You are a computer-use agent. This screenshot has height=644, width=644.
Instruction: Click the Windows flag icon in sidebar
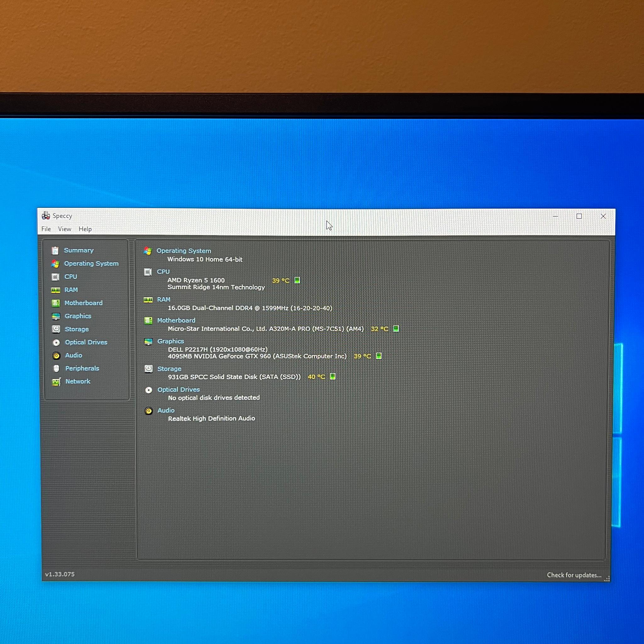pos(55,264)
